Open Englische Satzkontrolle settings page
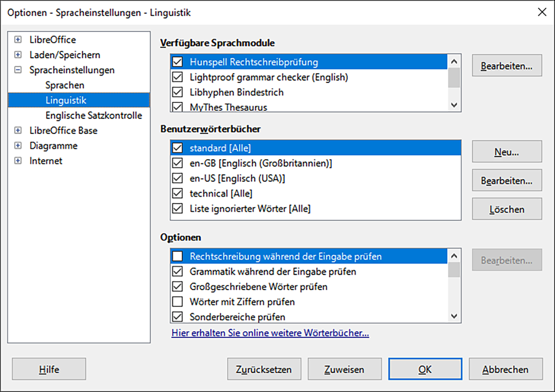 (93, 116)
